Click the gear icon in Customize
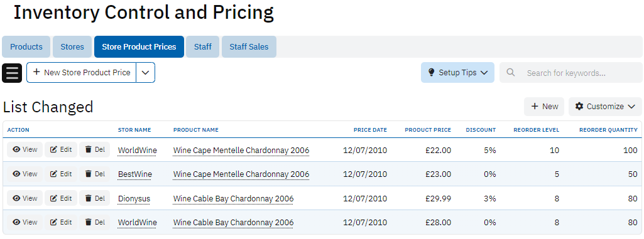 579,107
